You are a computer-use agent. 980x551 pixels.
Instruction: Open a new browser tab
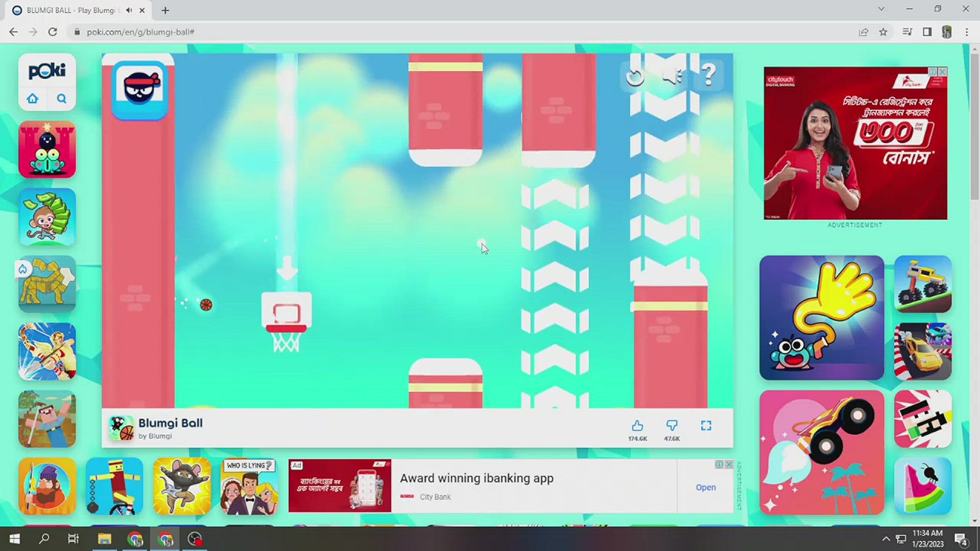tap(165, 10)
